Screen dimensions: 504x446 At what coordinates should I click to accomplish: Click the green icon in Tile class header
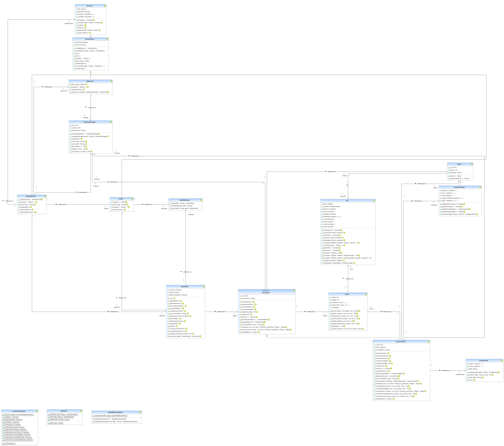pos(374,201)
